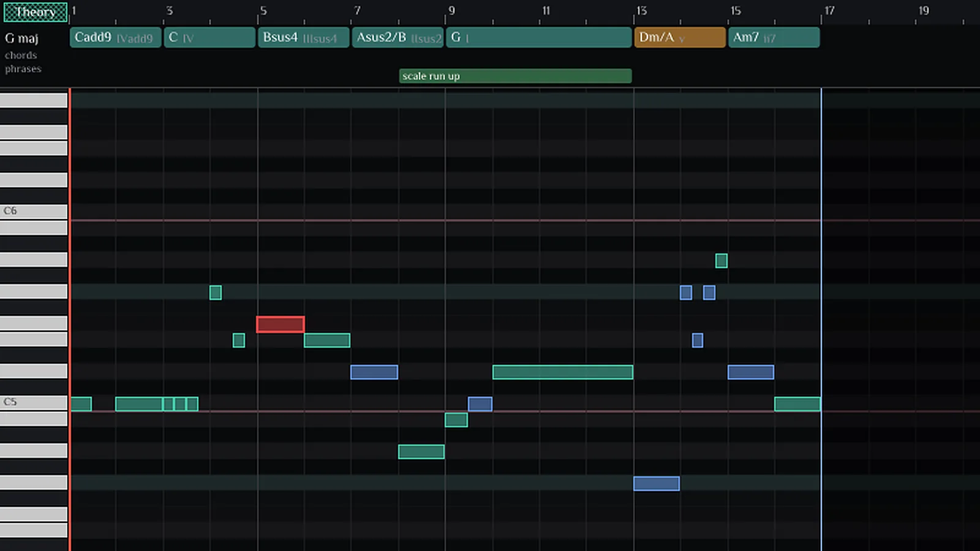Select the lowest green note near bar 8
Viewport: 980px width, 551px height.
(x=421, y=451)
